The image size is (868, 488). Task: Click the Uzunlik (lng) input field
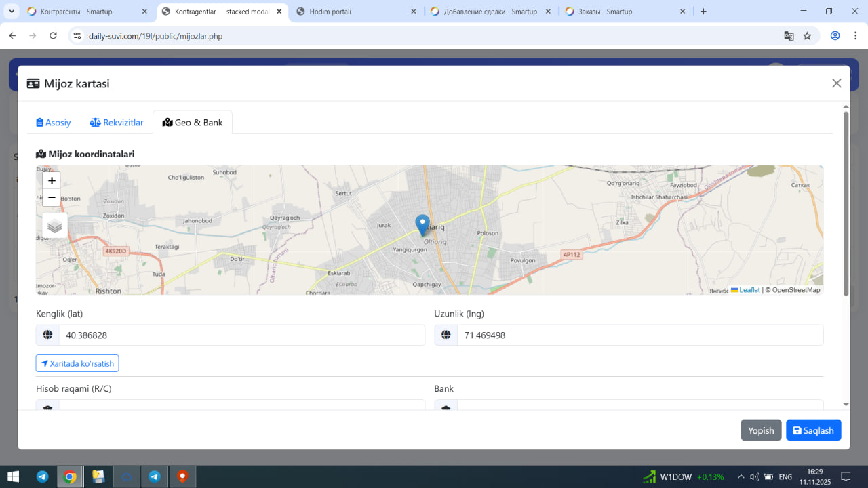[x=639, y=335]
